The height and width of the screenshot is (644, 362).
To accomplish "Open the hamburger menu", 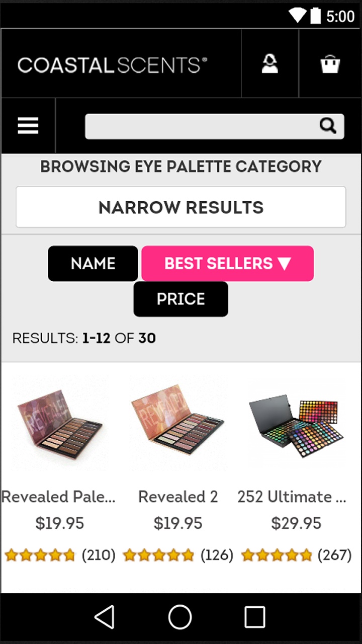I will point(28,125).
